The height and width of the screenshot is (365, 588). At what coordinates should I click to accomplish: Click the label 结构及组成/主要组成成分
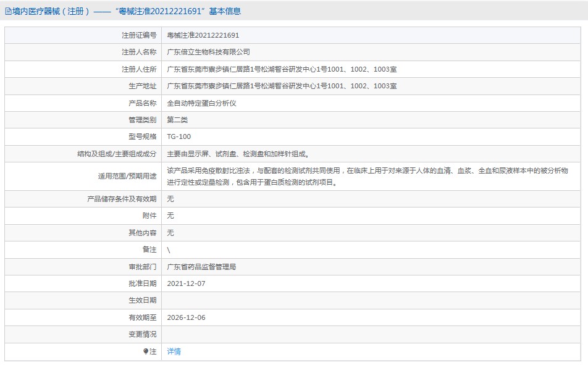(117, 154)
